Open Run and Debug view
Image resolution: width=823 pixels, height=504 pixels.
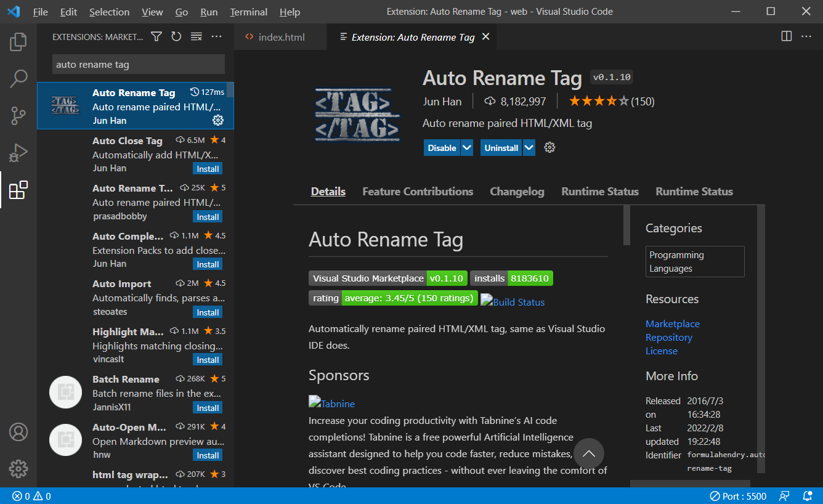tap(18, 152)
